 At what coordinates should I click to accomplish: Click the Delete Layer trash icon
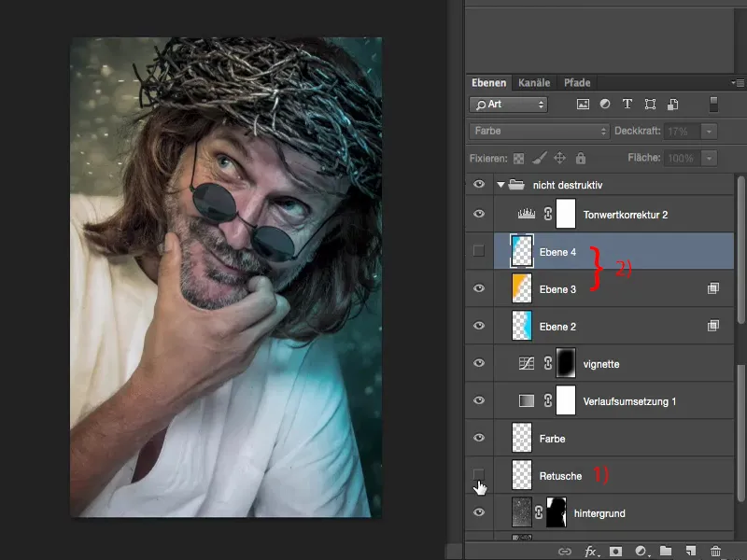pyautogui.click(x=716, y=552)
